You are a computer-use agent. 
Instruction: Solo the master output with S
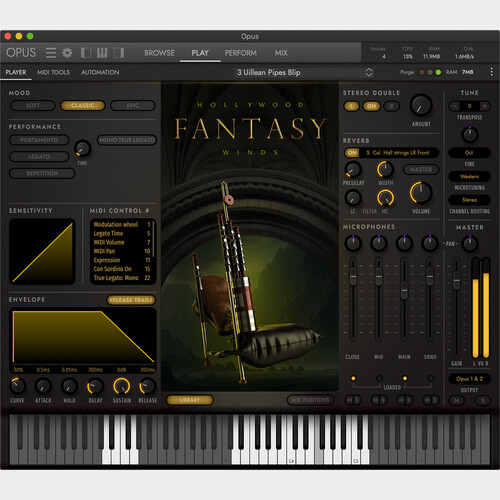[x=482, y=400]
